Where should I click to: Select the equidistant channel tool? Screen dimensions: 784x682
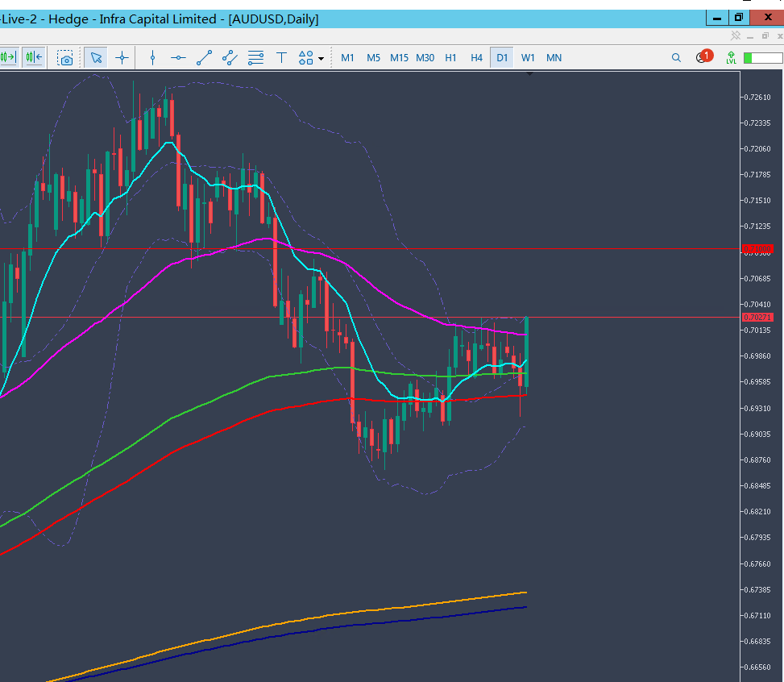pos(230,58)
